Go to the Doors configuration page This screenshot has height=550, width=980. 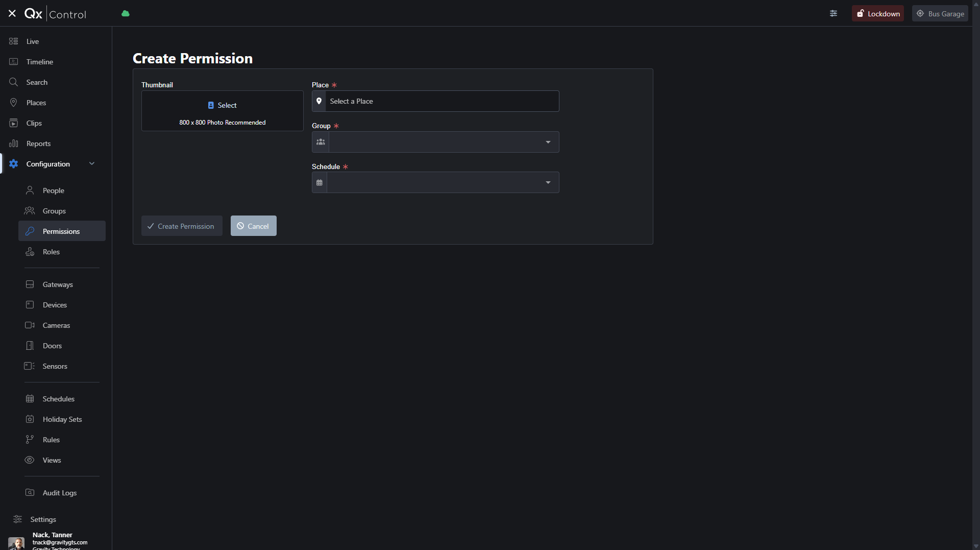(52, 346)
